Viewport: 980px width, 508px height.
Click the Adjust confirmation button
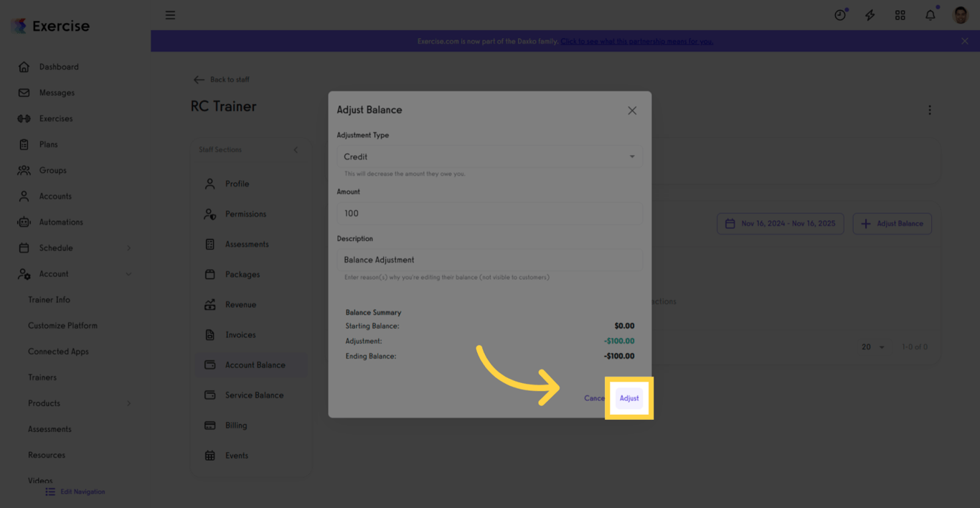629,398
